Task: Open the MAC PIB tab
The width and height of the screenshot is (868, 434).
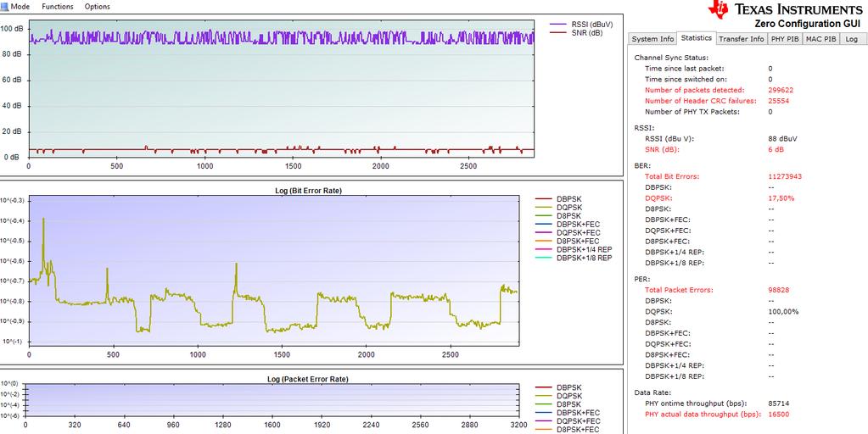Action: pyautogui.click(x=821, y=39)
